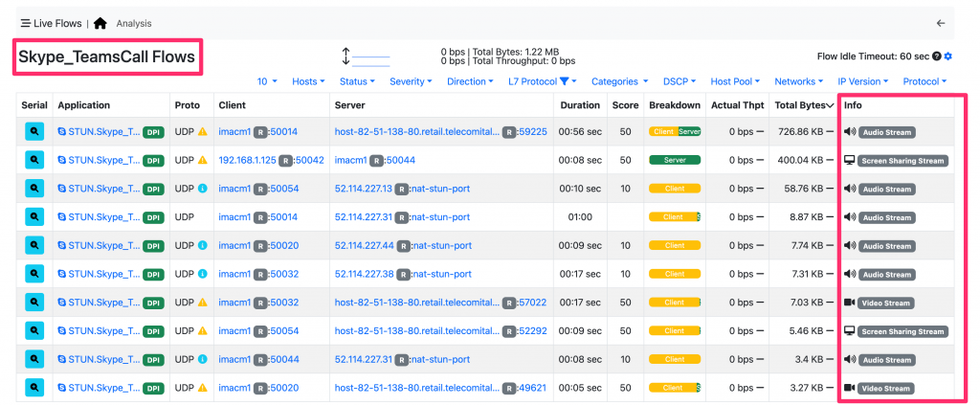
Task: Open the Live Flows hamburger menu
Action: point(26,24)
